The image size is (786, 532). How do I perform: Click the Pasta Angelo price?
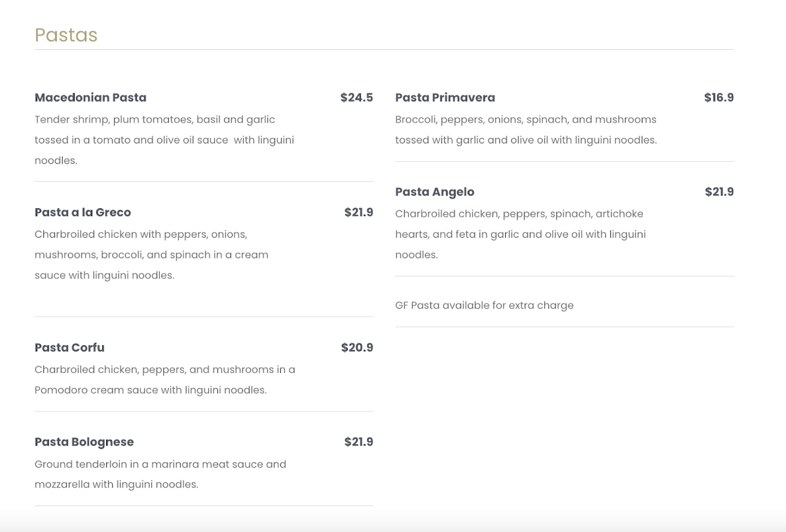719,192
